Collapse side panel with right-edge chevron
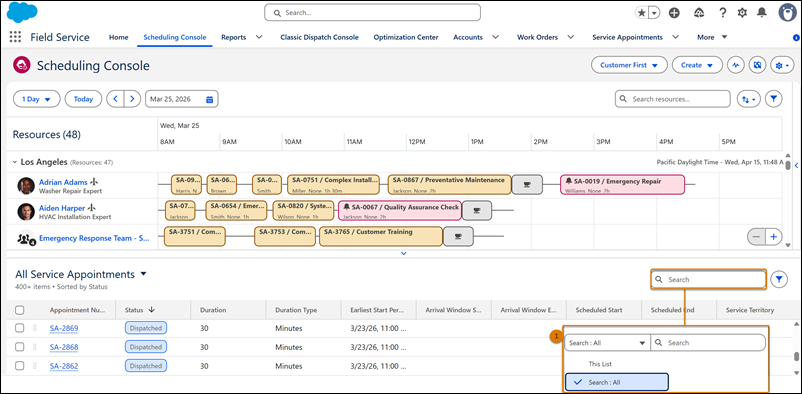Viewport: 802px width, 394px height. coord(796,165)
